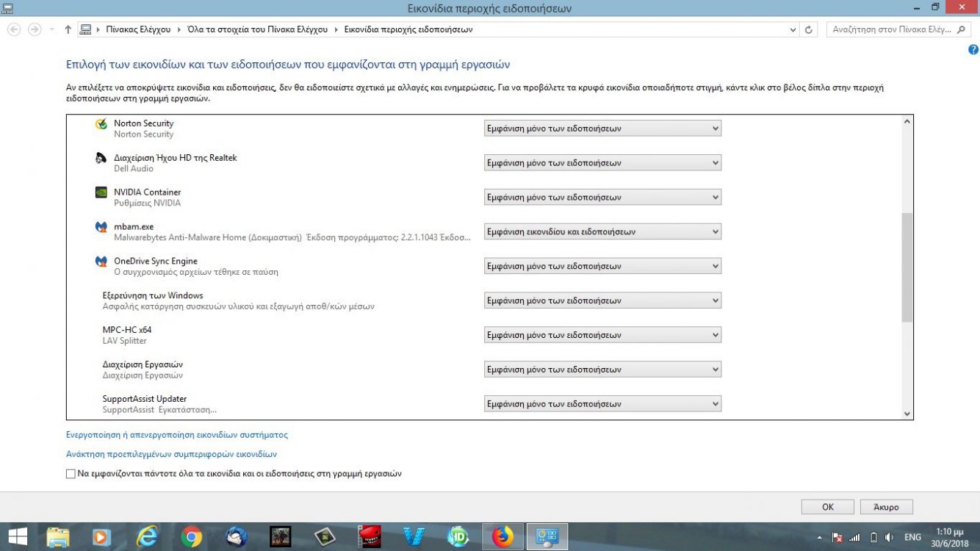Click the Norton Security icon in the list
This screenshot has height=551, width=980.
point(101,124)
